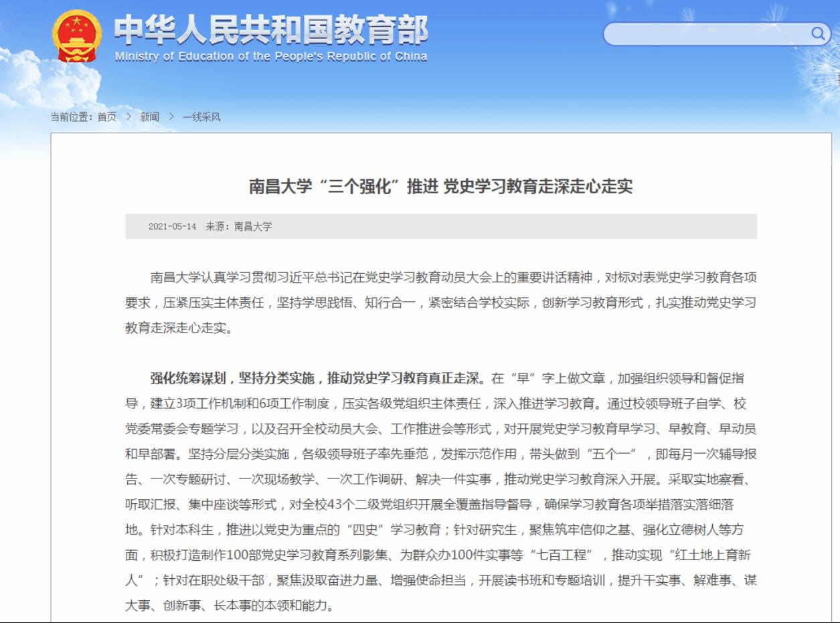Viewport: 840px width, 623px height.
Task: Click the English Ministry of Education subtitle
Action: coord(270,57)
